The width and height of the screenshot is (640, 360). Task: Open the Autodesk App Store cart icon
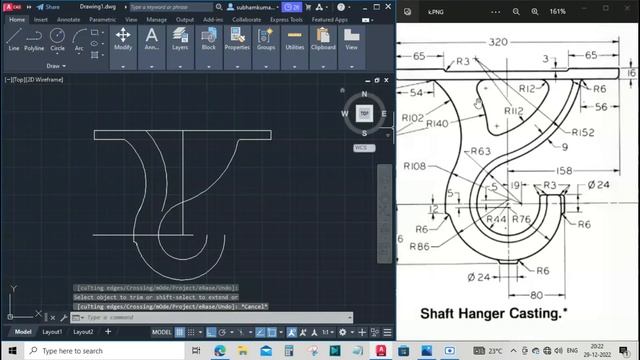308,7
